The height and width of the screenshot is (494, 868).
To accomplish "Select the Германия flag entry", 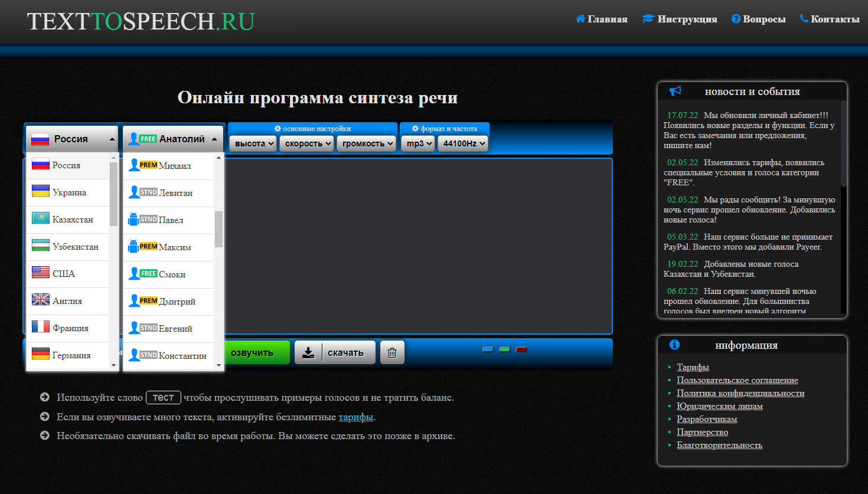I will pyautogui.click(x=41, y=355).
